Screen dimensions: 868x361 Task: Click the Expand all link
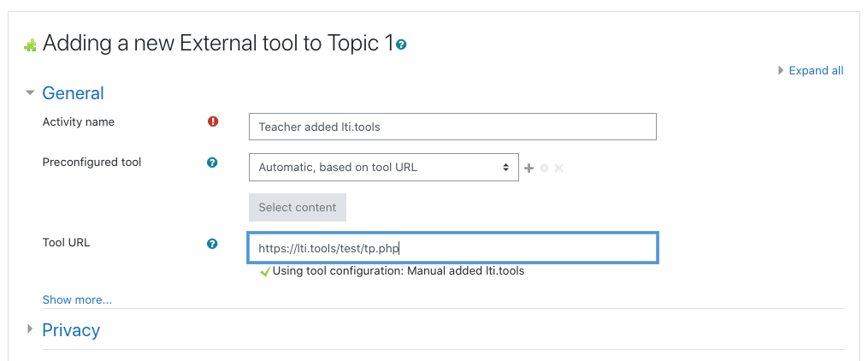[x=816, y=70]
